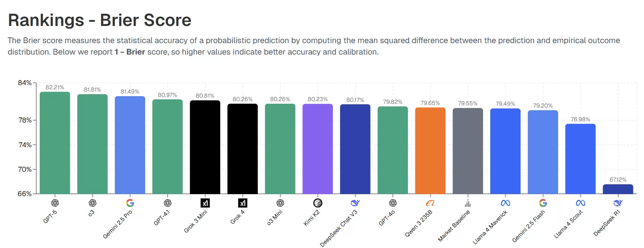Click the DeepSeek R1 whale icon

coord(618,203)
